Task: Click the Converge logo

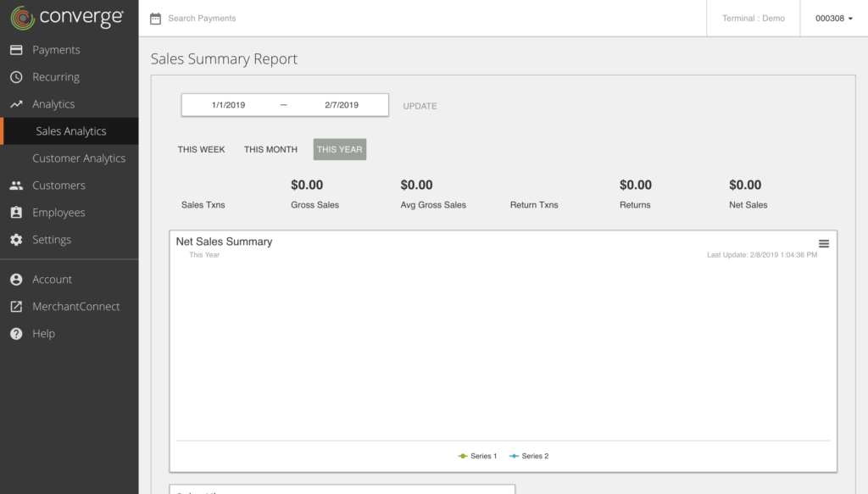Action: click(67, 18)
